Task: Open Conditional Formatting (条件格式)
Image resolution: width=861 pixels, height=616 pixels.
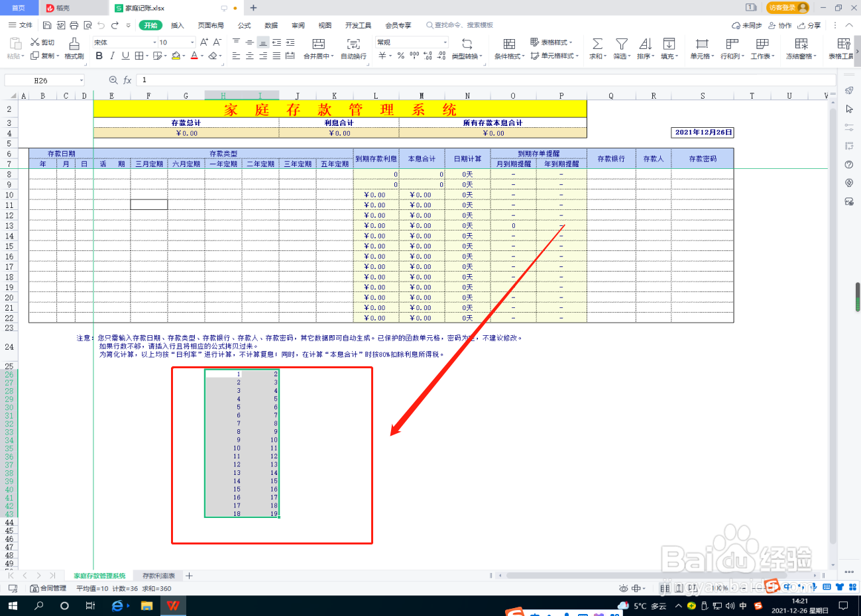Action: click(509, 48)
